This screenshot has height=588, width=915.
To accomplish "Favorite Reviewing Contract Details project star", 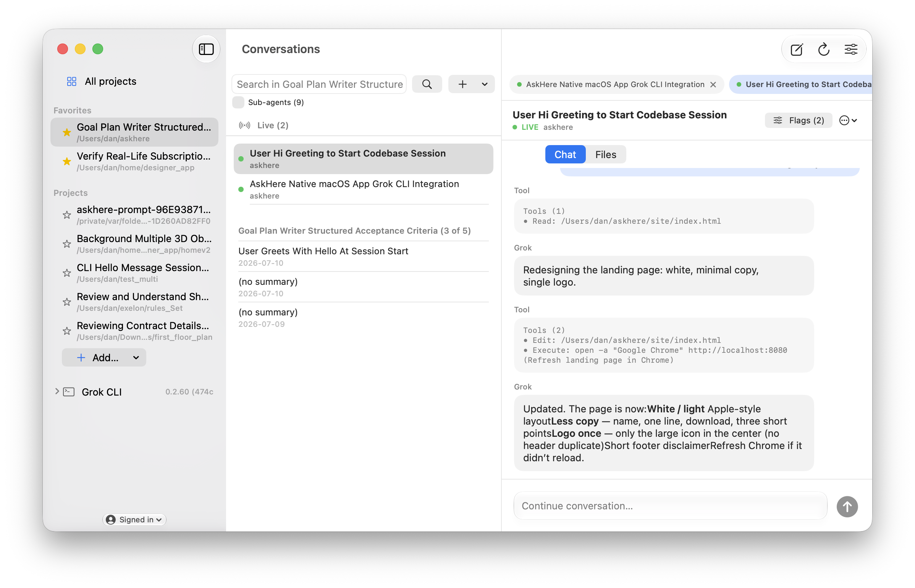I will coord(67,331).
